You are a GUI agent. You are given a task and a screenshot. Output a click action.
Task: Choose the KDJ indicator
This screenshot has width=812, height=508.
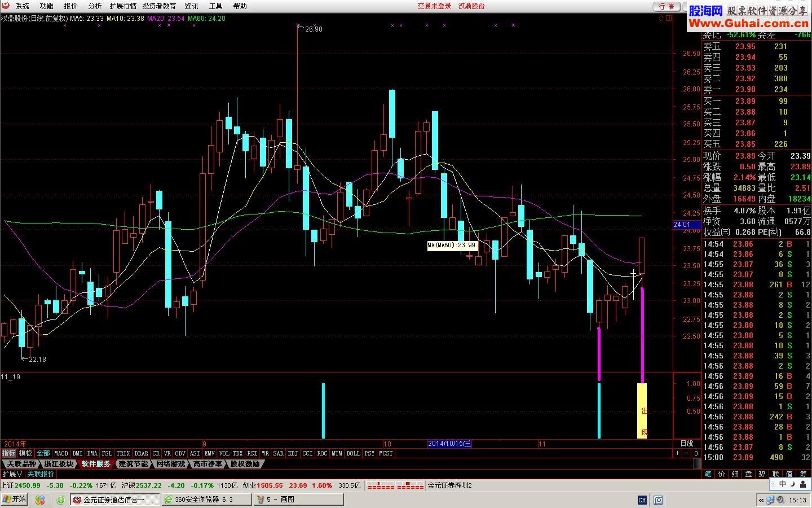point(293,453)
